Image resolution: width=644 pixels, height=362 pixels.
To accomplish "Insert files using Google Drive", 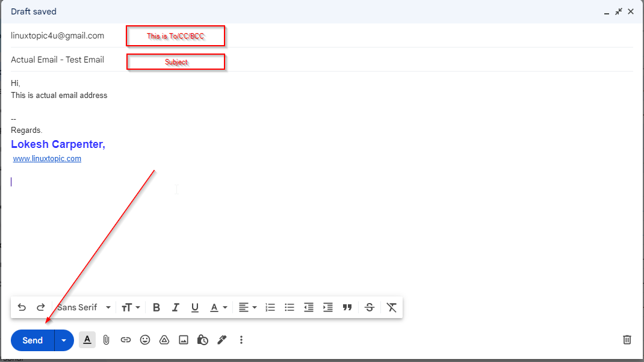I will [x=164, y=340].
